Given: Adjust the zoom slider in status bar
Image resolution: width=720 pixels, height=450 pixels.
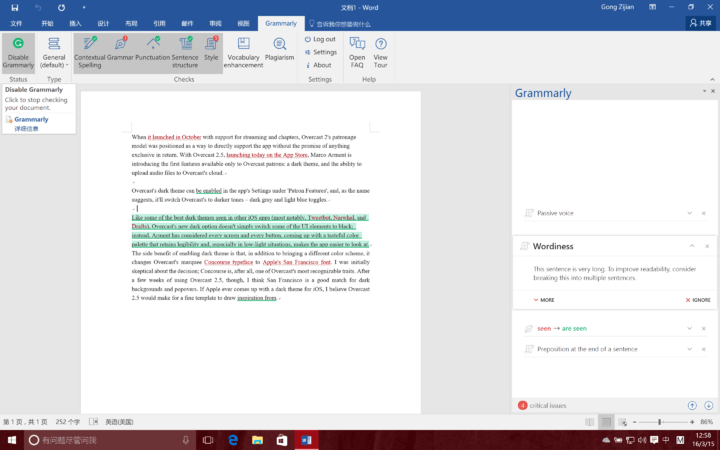Looking at the screenshot, I should (x=659, y=422).
